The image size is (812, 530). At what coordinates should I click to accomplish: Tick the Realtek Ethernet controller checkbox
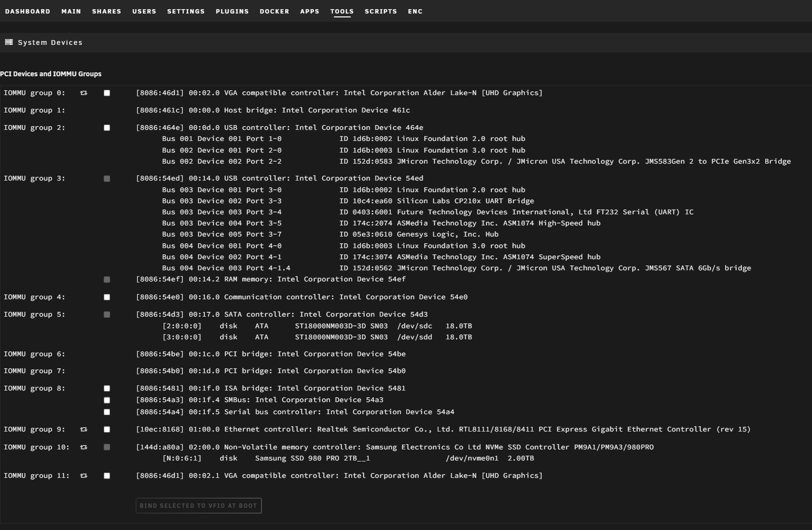[x=107, y=430]
